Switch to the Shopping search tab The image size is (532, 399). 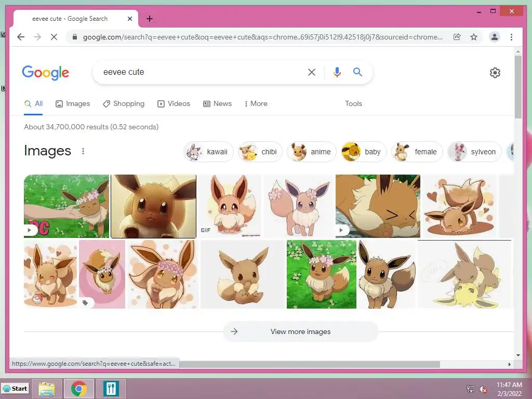(x=124, y=103)
